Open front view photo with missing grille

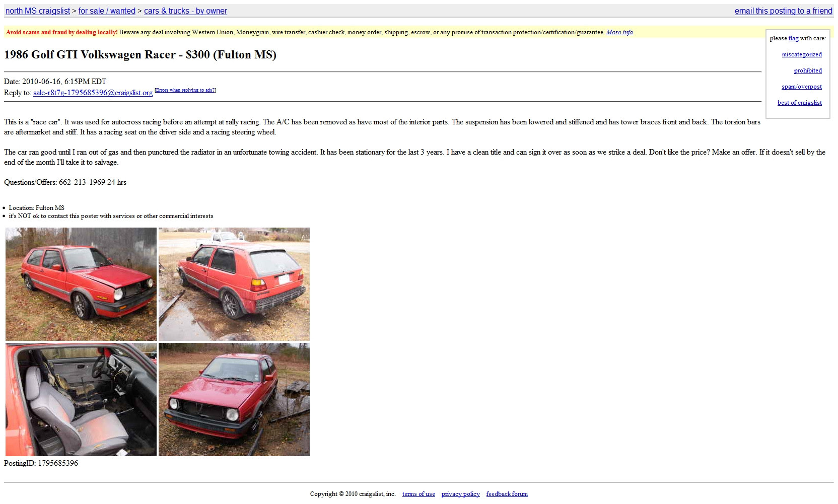234,400
